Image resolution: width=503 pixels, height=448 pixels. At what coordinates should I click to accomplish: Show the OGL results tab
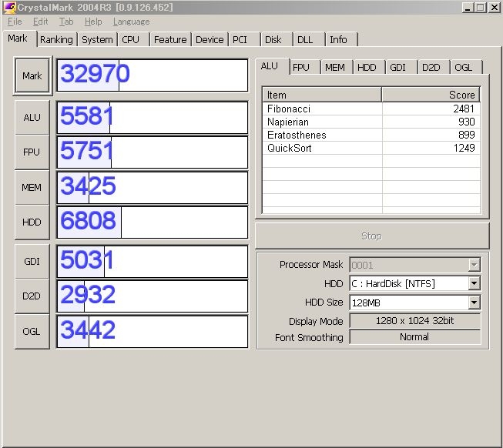[463, 68]
